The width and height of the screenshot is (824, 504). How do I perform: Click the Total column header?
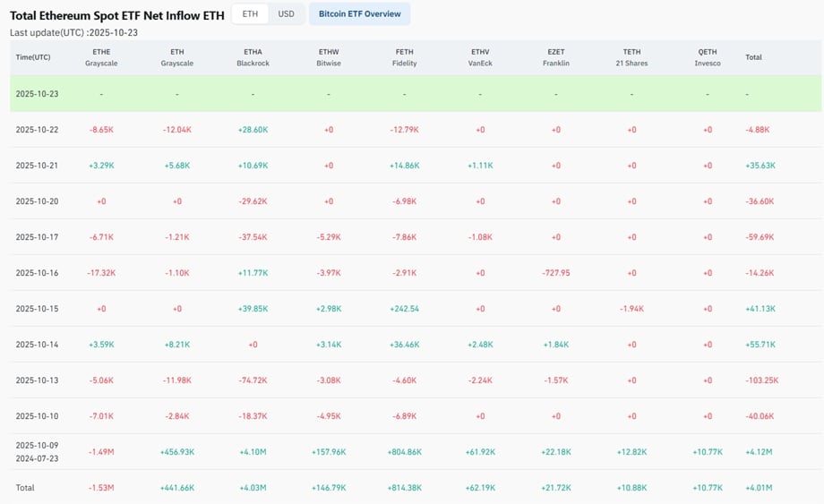pos(753,57)
